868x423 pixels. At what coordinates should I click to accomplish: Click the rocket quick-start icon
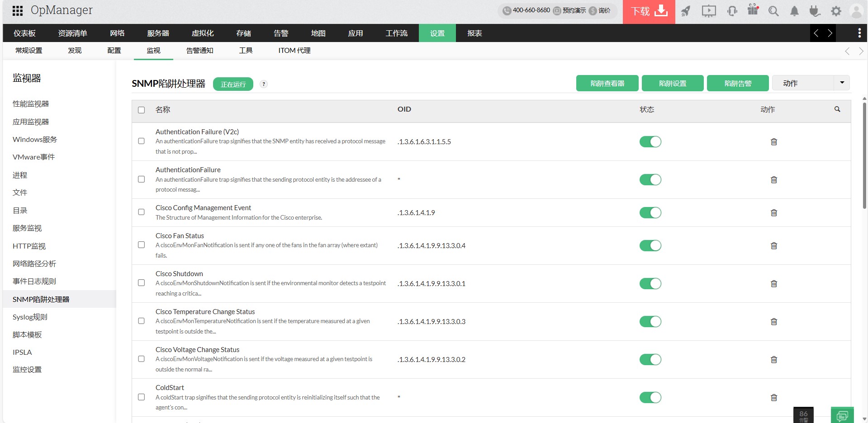(686, 11)
